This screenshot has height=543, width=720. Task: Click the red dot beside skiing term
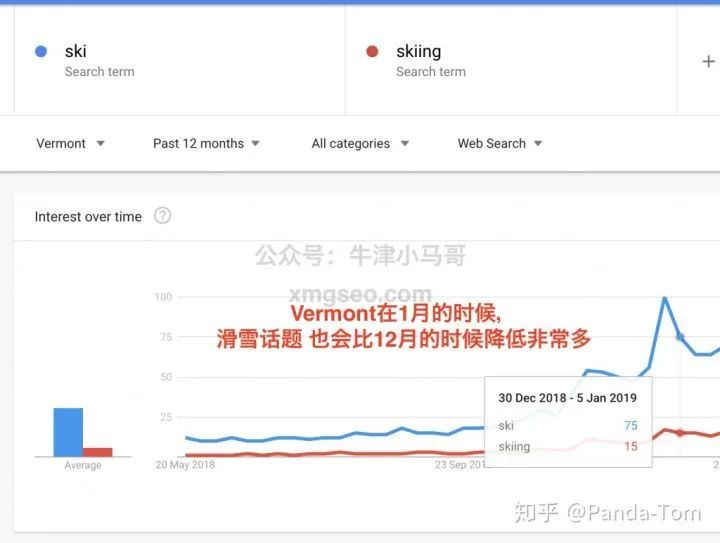[x=372, y=51]
